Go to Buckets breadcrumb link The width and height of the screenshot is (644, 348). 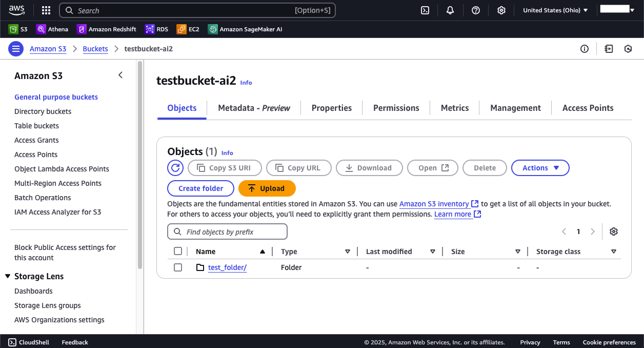click(95, 49)
